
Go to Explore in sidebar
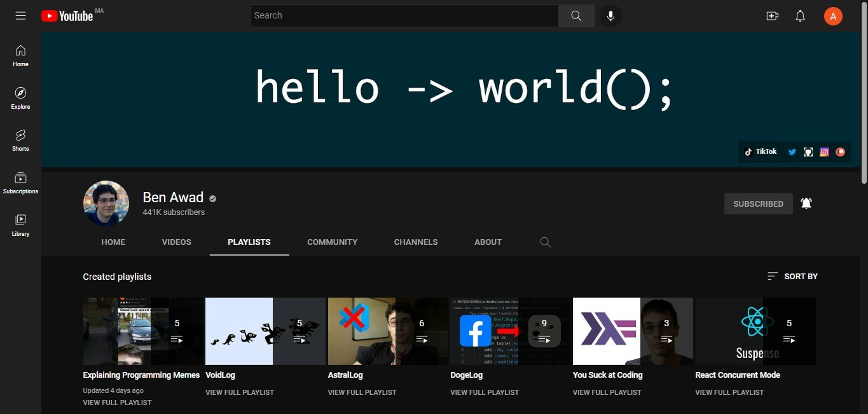(x=20, y=98)
